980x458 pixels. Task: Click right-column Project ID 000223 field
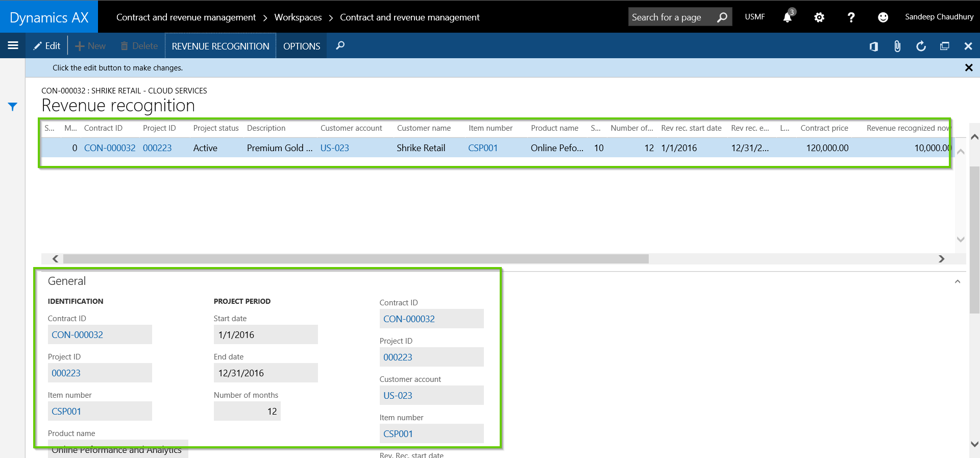[432, 357]
